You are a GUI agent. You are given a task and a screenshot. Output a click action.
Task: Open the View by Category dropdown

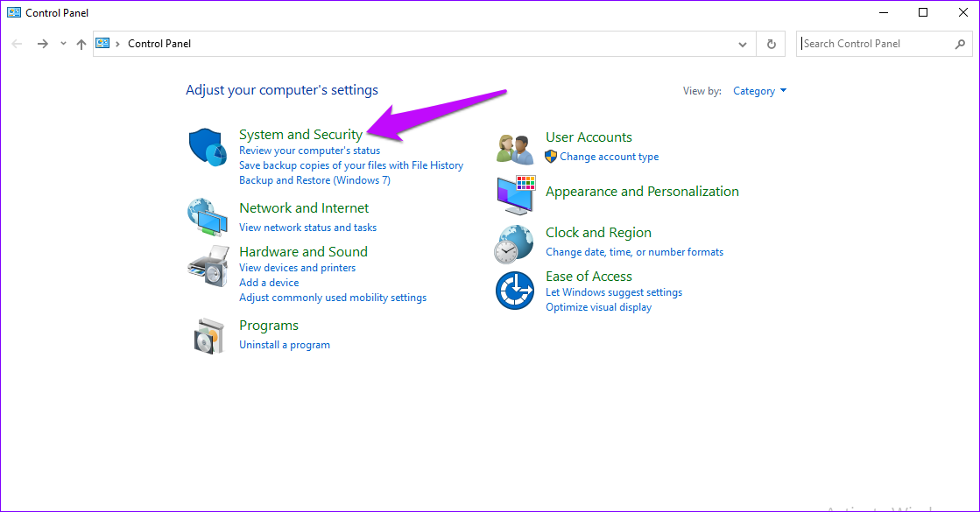(x=759, y=91)
